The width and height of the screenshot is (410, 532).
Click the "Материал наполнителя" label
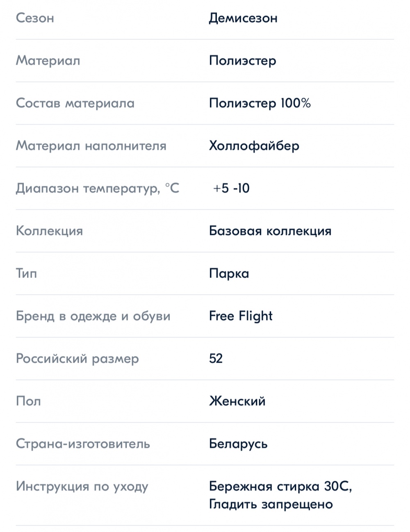coord(91,146)
